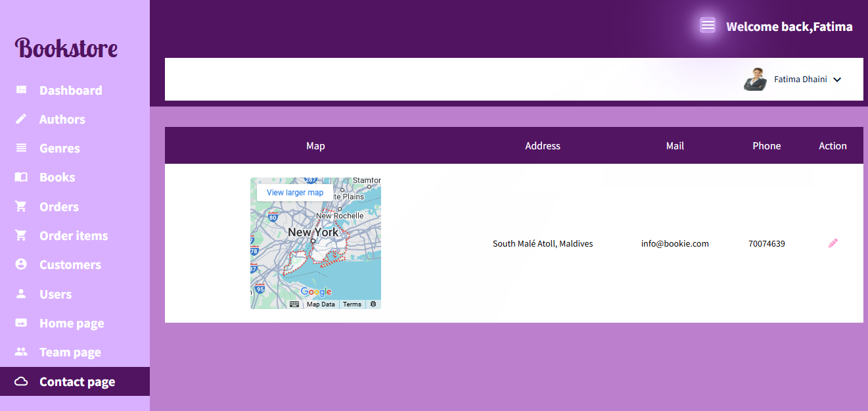Click the Books open-book icon

[21, 177]
